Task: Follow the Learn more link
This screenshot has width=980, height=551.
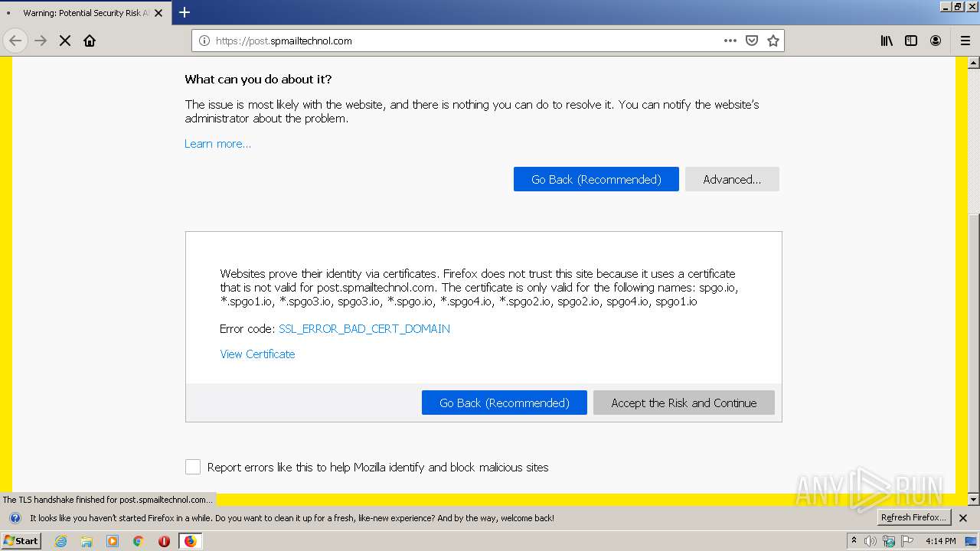Action: tap(217, 144)
